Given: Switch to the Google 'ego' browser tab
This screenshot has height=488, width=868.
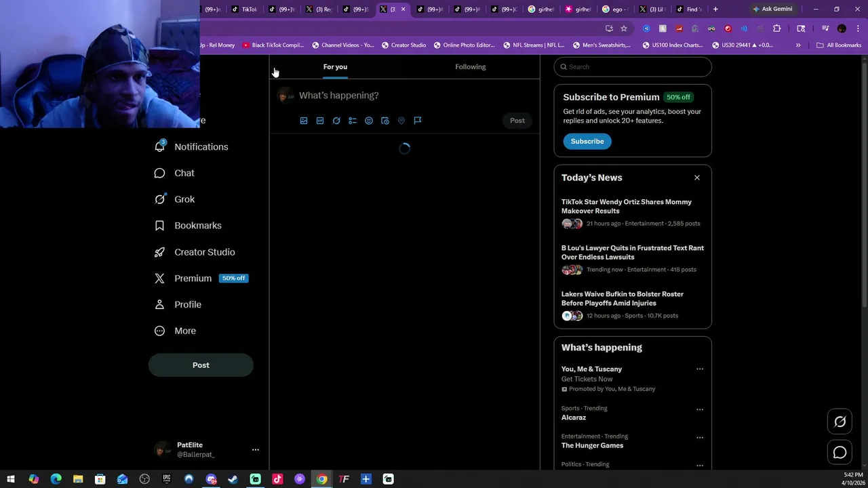Looking at the screenshot, I should (x=616, y=9).
